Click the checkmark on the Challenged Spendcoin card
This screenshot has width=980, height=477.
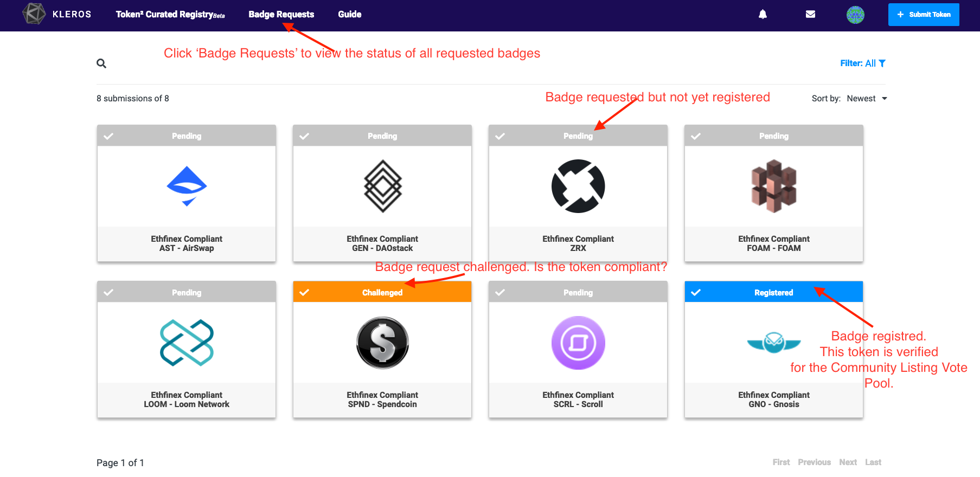tap(304, 292)
